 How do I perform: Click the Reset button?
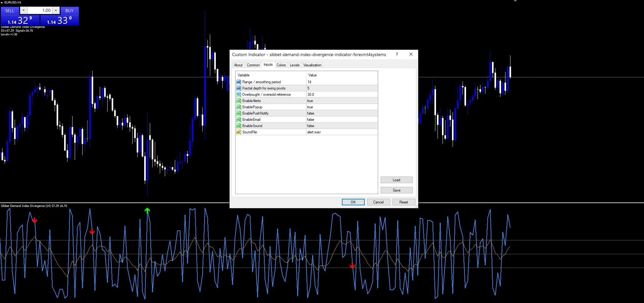[x=404, y=202]
